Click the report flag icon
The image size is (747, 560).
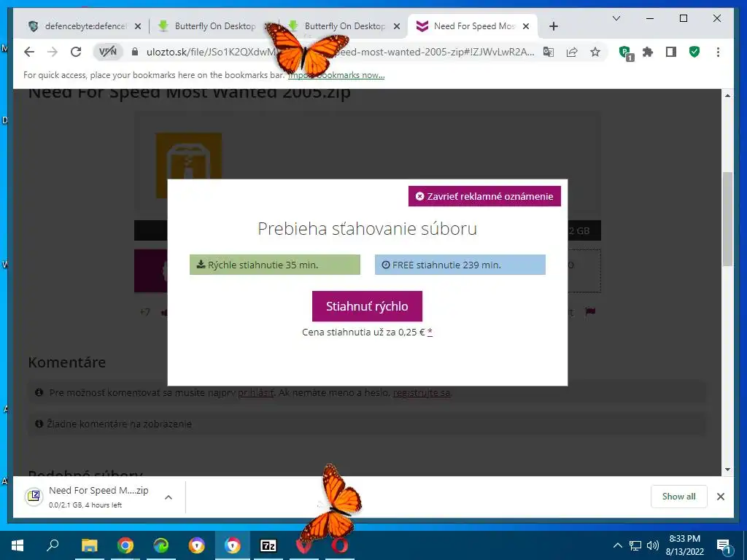tap(590, 311)
